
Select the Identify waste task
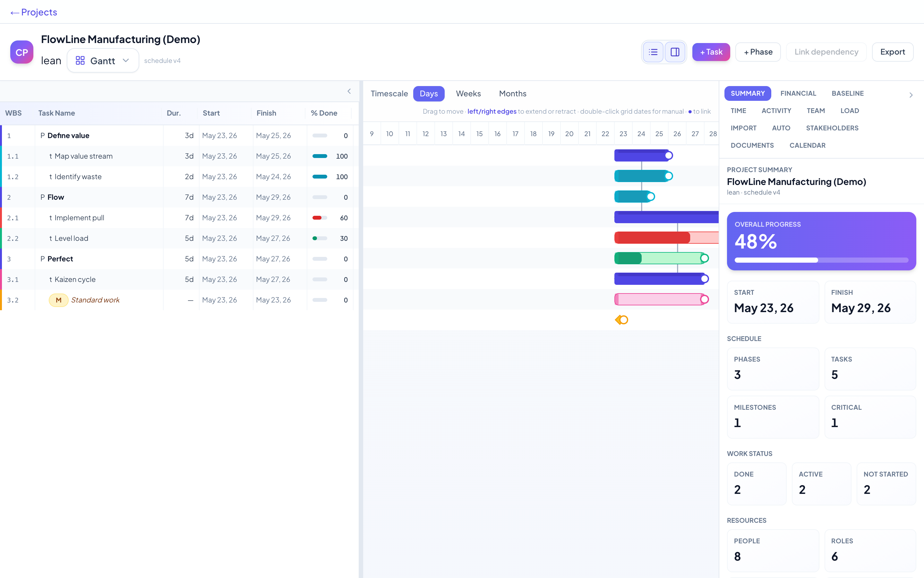pyautogui.click(x=78, y=177)
